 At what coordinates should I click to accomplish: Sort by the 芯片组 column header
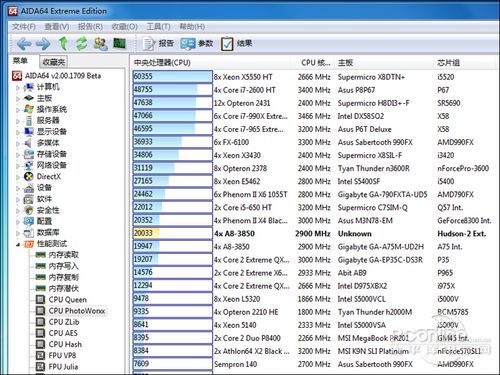[448, 63]
